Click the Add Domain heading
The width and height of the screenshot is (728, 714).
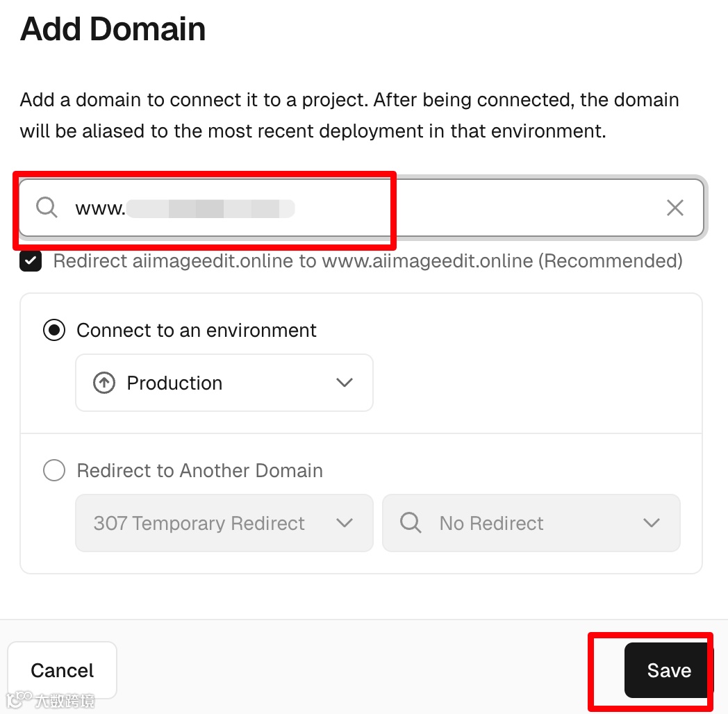pyautogui.click(x=113, y=30)
